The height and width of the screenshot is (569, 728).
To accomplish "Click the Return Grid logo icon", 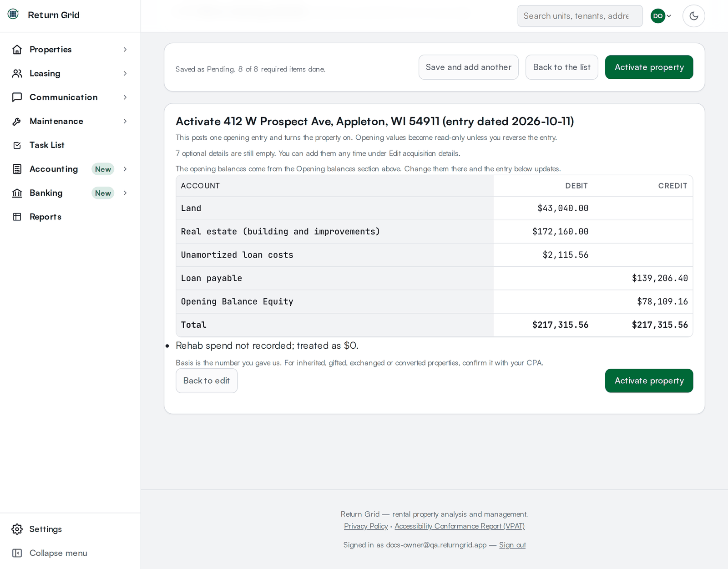I will pos(13,14).
